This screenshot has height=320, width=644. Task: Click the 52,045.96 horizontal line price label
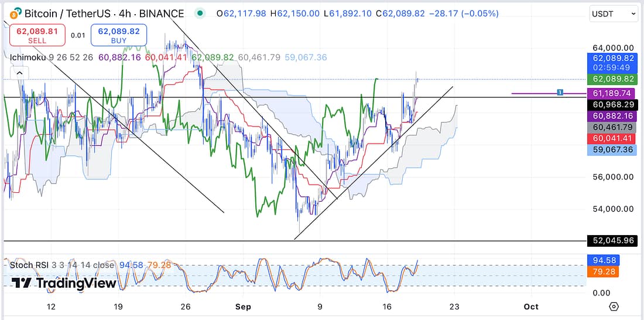coord(613,240)
